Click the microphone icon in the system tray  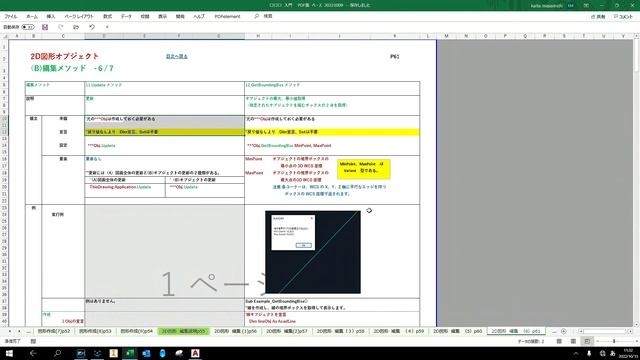tap(589, 353)
